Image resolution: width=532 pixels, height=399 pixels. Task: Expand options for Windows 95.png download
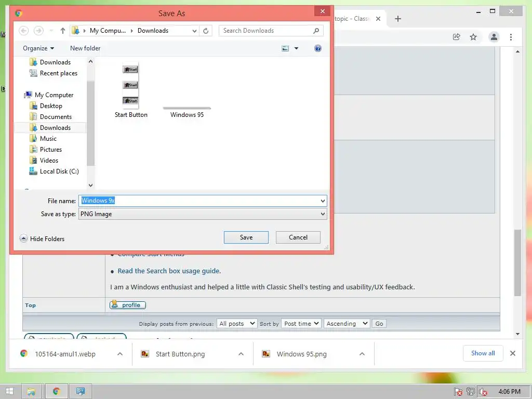[362, 354]
